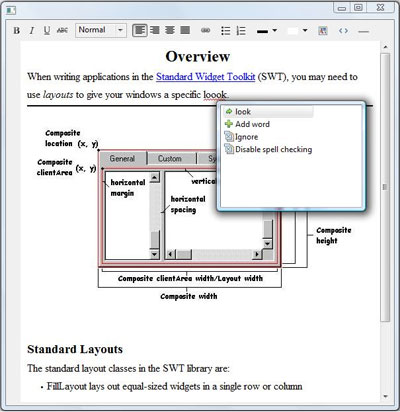Toggle numbered list
Screen dimensions: 400x412
click(x=241, y=31)
